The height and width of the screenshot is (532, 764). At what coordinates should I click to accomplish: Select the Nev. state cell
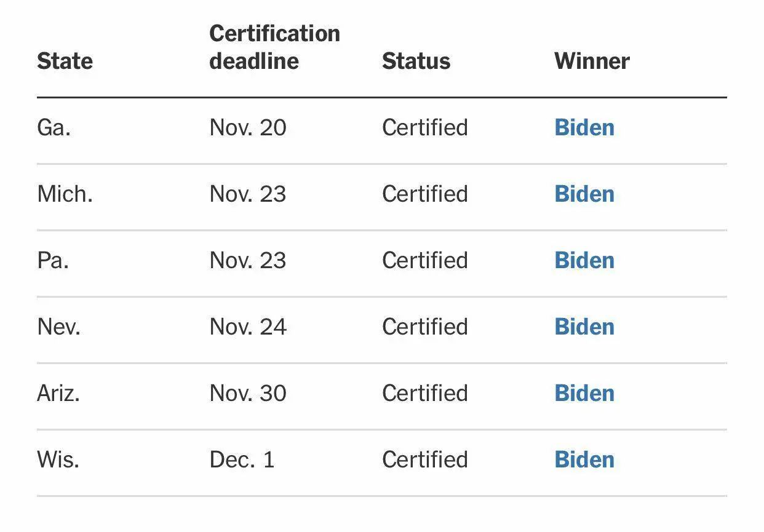point(58,327)
